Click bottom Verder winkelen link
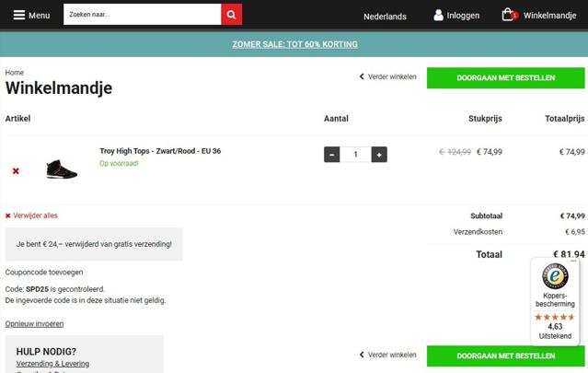 click(387, 355)
